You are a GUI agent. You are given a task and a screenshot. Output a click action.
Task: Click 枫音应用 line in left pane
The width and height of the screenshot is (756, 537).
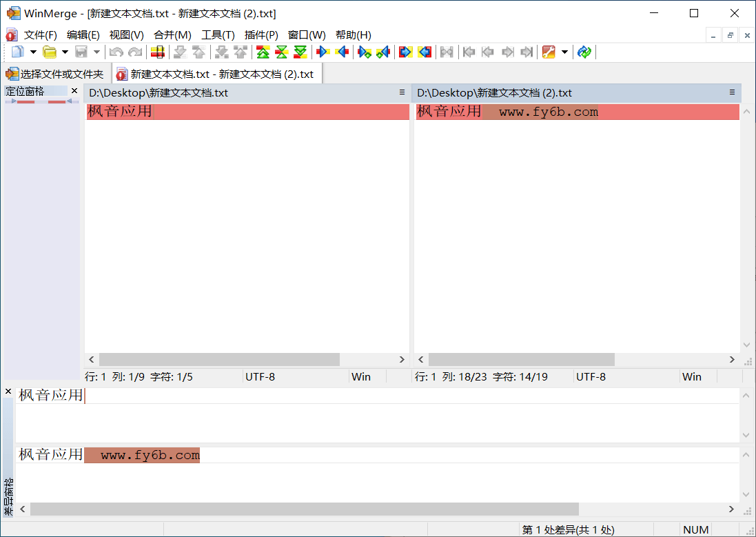click(x=247, y=112)
